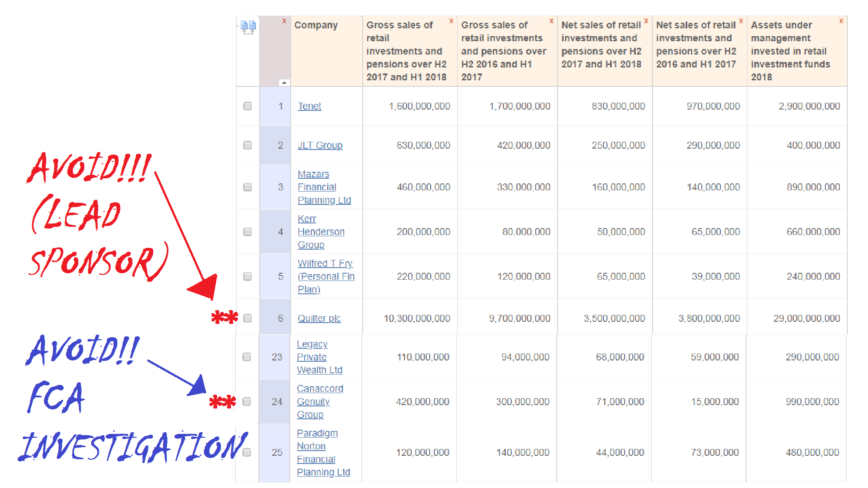Tick the checkbox for JLT Group
The height and width of the screenshot is (488, 868).
248,145
